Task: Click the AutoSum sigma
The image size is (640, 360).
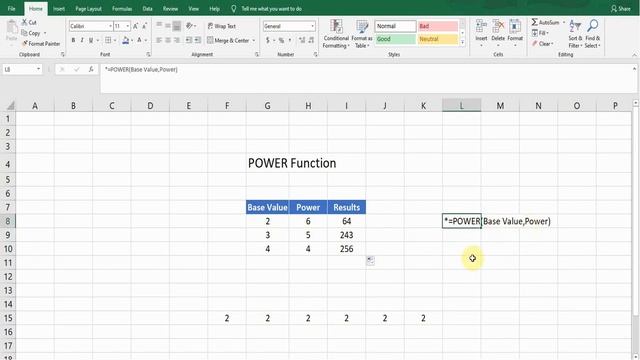Action: [x=534, y=22]
